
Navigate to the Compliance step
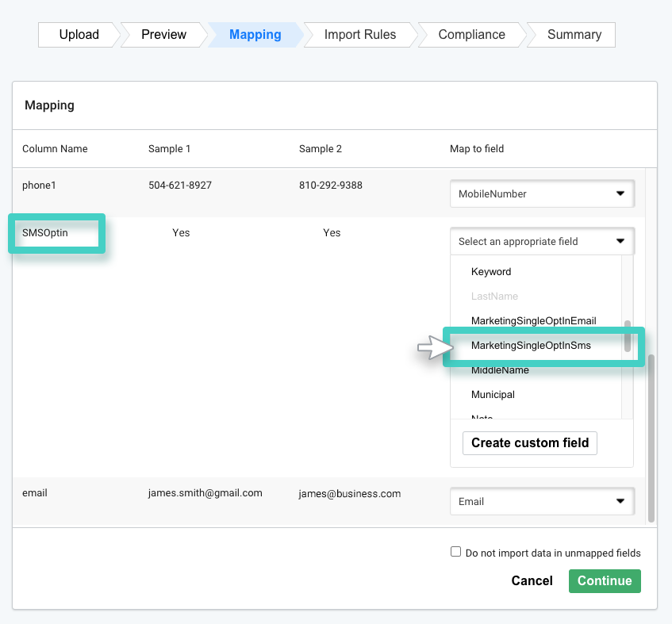[x=471, y=34]
